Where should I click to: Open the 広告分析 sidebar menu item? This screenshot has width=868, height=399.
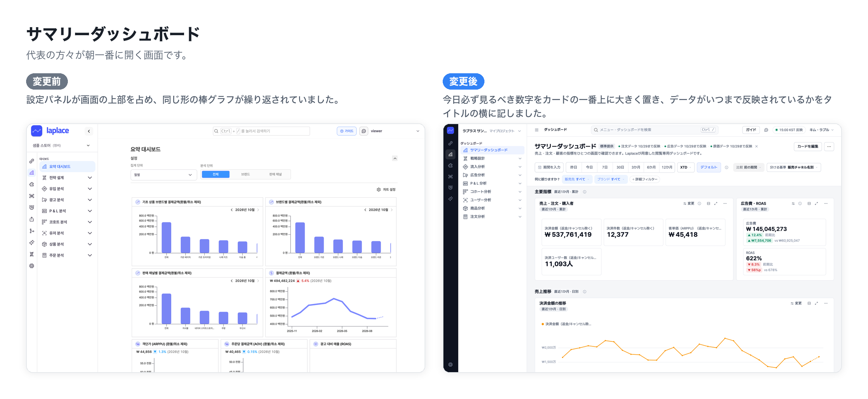click(x=492, y=175)
